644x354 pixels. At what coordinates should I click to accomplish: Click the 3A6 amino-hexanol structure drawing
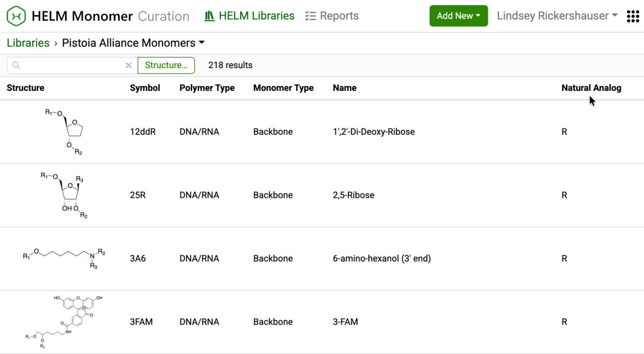[65, 258]
